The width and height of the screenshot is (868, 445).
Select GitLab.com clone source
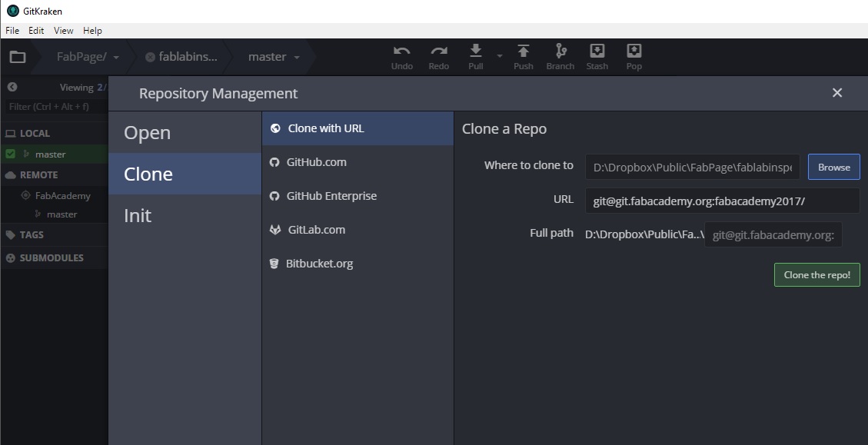[x=358, y=230]
